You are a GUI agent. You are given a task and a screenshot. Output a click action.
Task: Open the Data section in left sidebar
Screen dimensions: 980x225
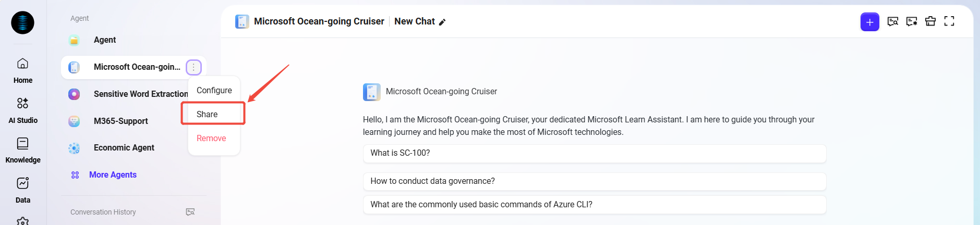pyautogui.click(x=23, y=190)
